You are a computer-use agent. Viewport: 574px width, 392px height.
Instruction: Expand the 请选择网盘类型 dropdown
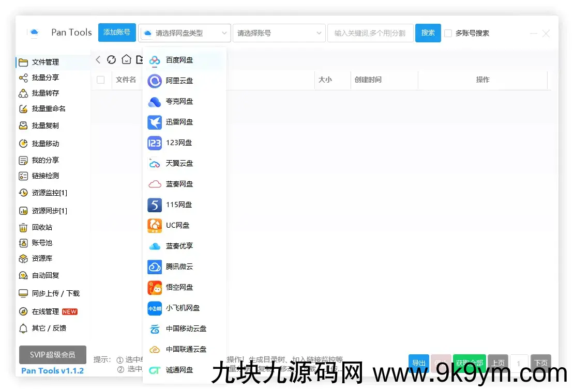point(185,33)
